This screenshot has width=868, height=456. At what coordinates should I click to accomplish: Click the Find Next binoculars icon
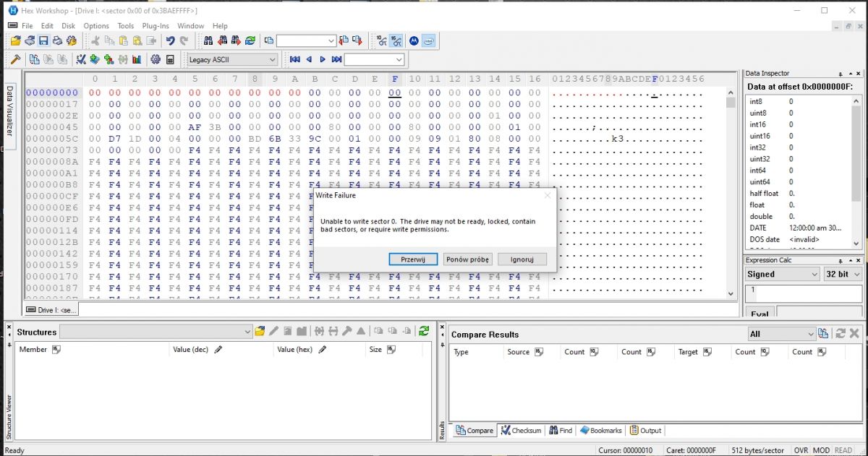pyautogui.click(x=237, y=41)
